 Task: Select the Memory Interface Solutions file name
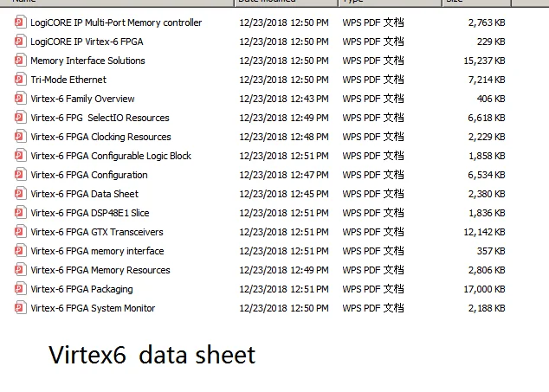click(87, 61)
